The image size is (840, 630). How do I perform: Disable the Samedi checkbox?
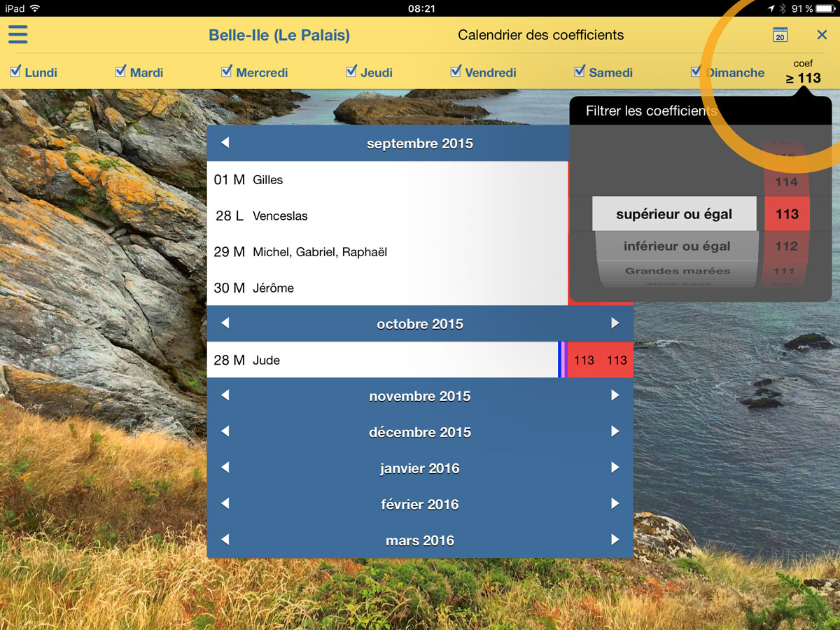(x=580, y=71)
